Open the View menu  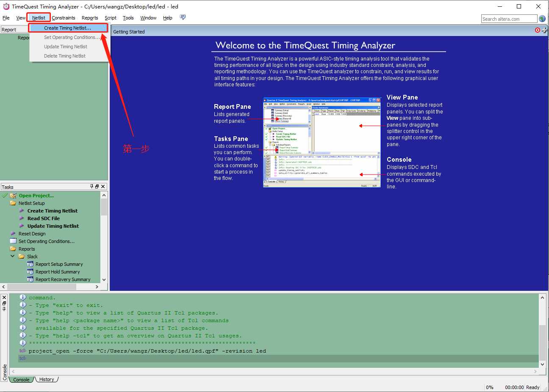coord(21,18)
